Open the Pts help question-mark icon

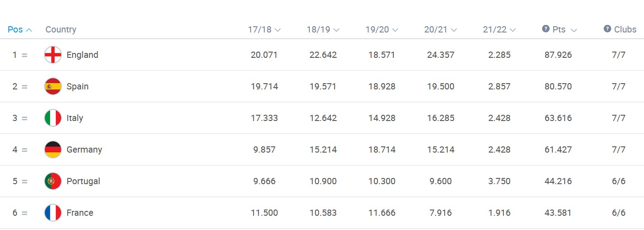[x=546, y=29]
